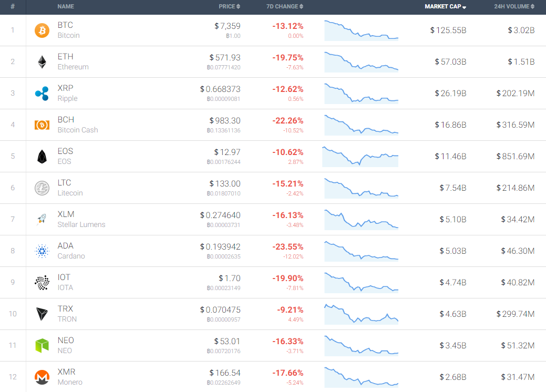Click the Monero 7-day sparkline chart

click(x=361, y=377)
